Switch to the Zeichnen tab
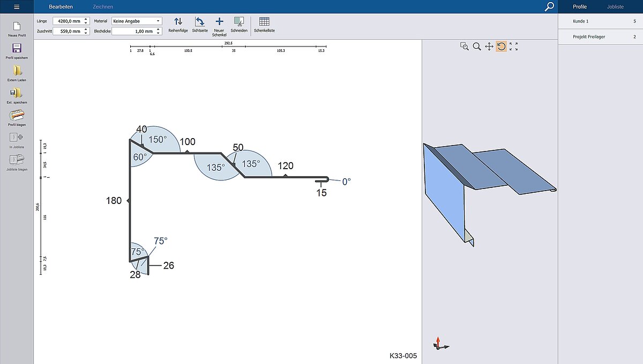 click(103, 7)
